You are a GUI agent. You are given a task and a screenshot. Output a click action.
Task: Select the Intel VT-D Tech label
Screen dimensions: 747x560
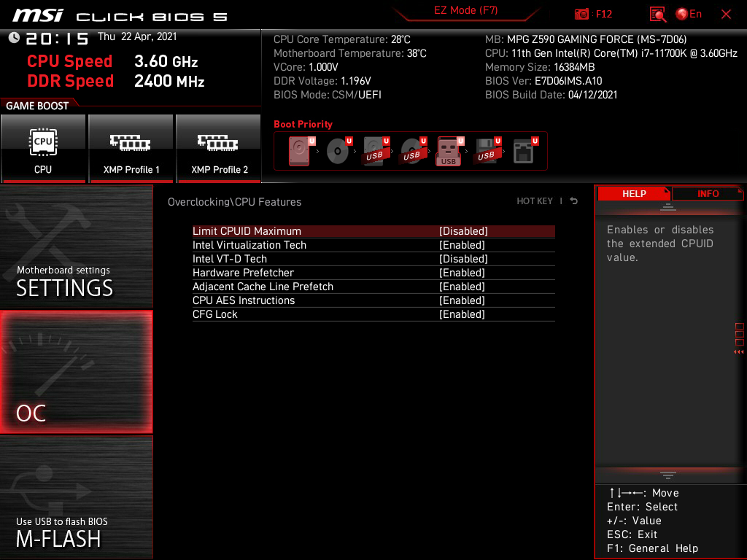[x=230, y=259]
